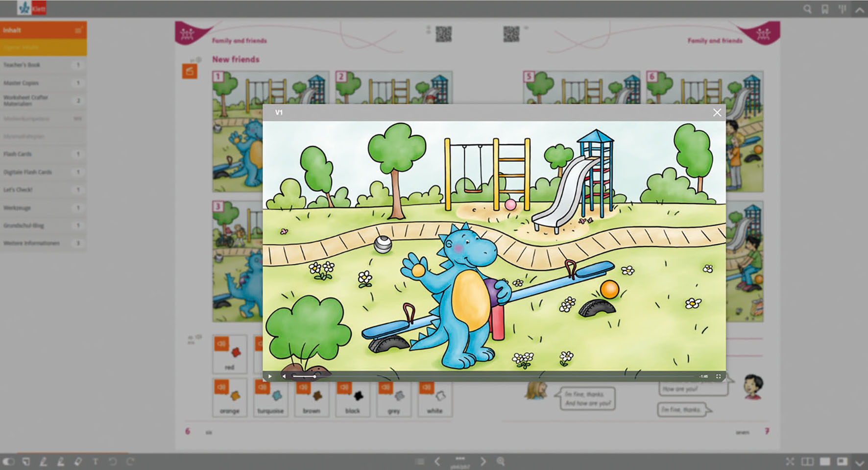Image resolution: width=868 pixels, height=470 pixels.
Task: Collapse the top bar with the chevron
Action: 860,9
